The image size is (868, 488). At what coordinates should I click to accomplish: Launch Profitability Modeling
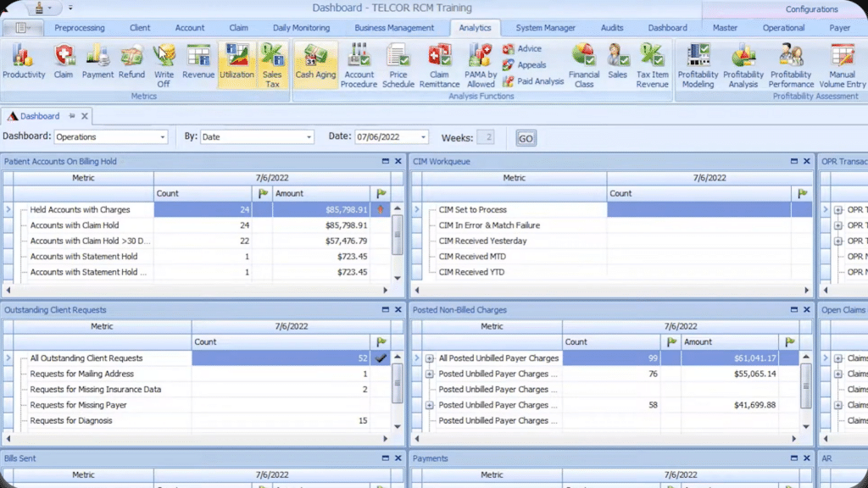[x=698, y=65]
